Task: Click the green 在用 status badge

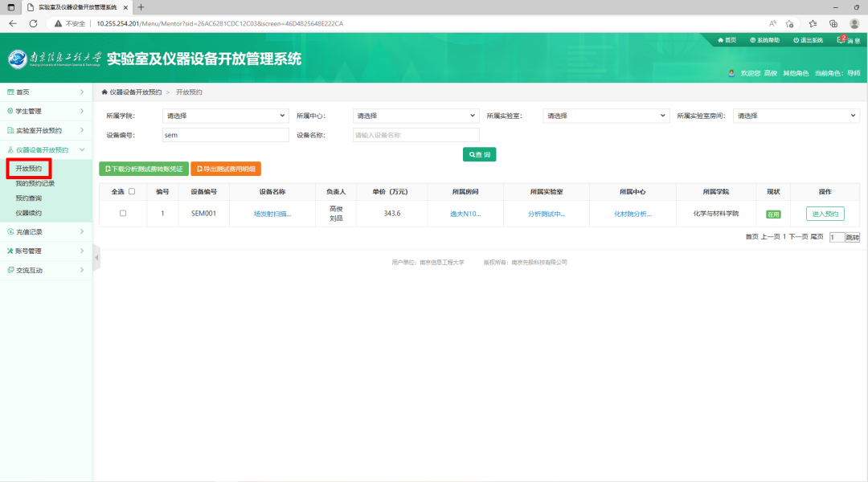Action: click(x=773, y=214)
